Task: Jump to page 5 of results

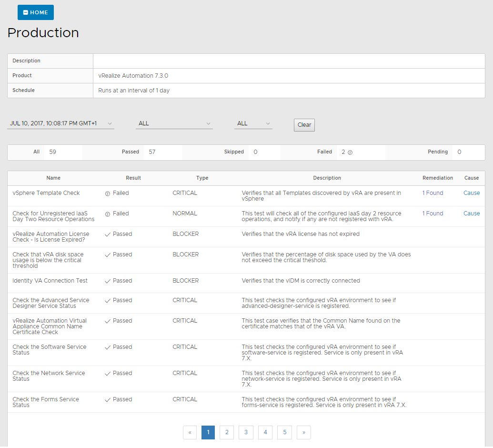Action: 284,432
